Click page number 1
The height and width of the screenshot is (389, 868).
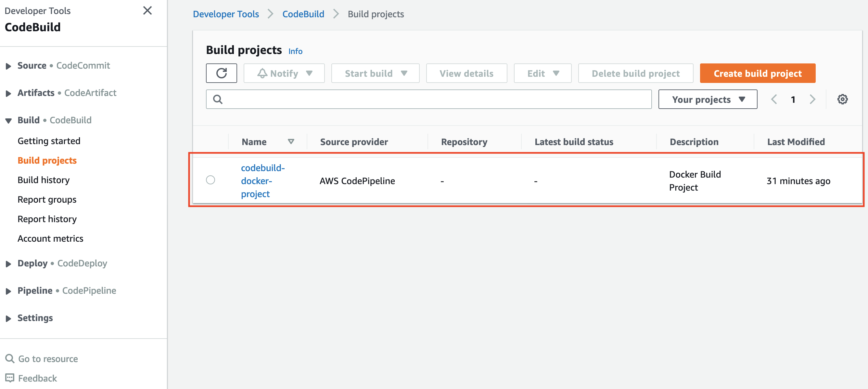coord(793,100)
